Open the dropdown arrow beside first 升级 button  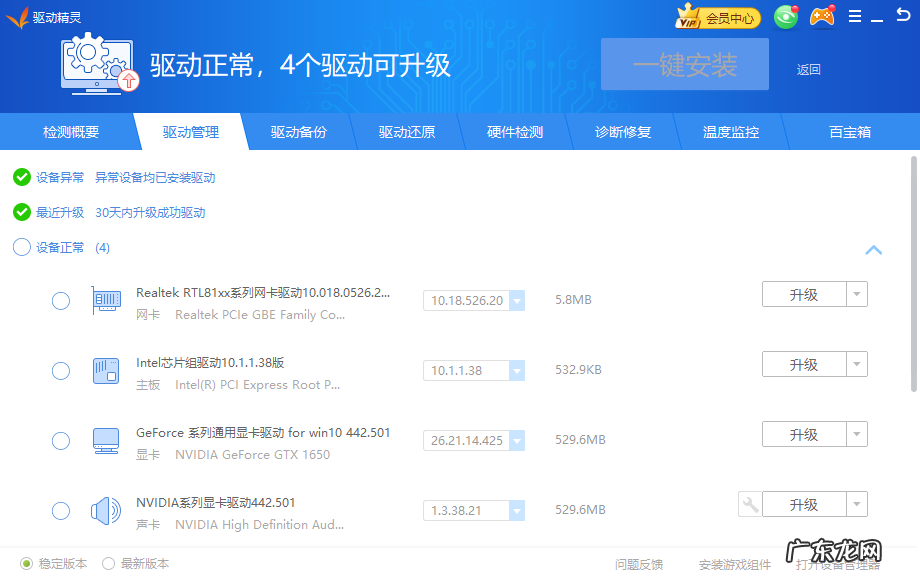tap(857, 294)
